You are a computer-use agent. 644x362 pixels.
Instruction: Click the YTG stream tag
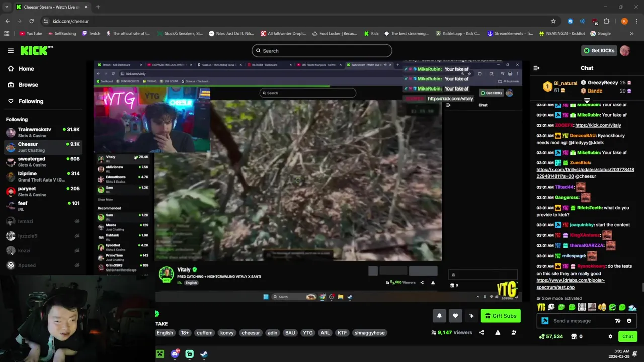(x=307, y=333)
